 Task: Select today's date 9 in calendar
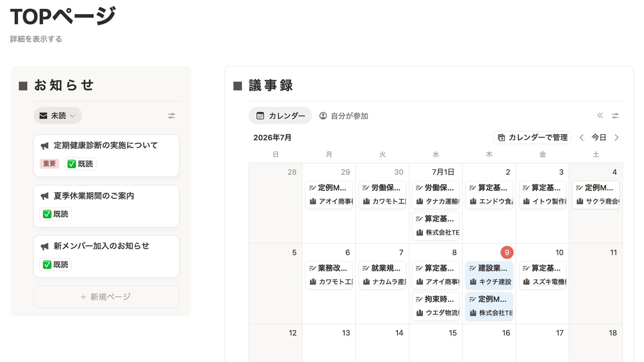(x=507, y=252)
